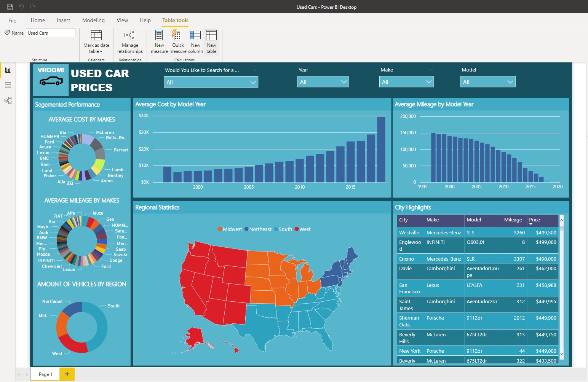Select the tallest bar in cost chart
The width and height of the screenshot is (588, 382).
pos(381,149)
